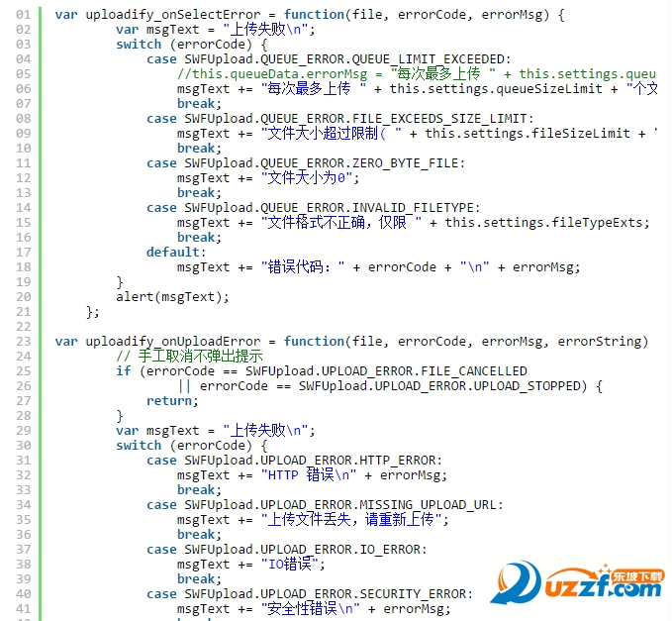Viewport: 672px width, 621px height.
Task: Click the UPLOAD_STOPPED condition on line 26
Action: [392, 386]
